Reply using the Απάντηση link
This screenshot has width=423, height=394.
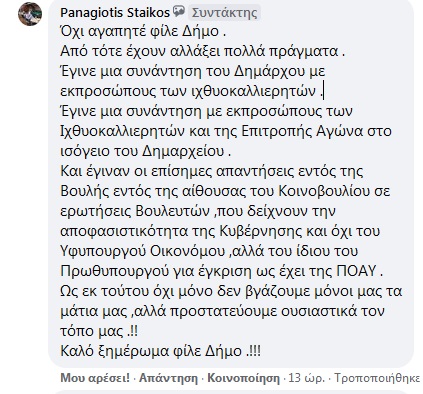[168, 378]
